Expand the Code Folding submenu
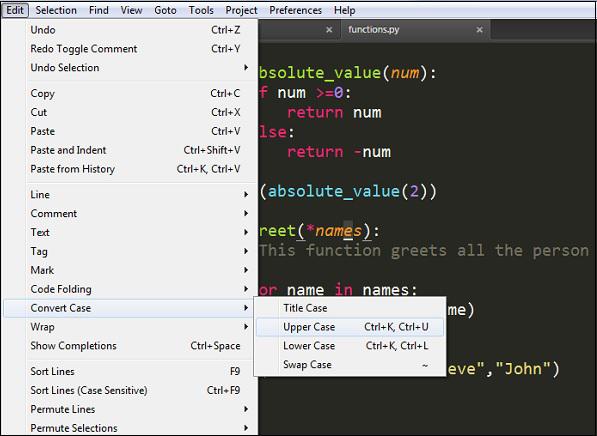This screenshot has width=597, height=436. 130,289
